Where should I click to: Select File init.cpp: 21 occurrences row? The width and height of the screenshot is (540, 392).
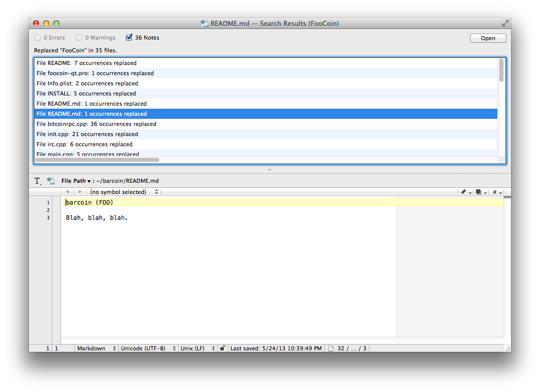[266, 134]
